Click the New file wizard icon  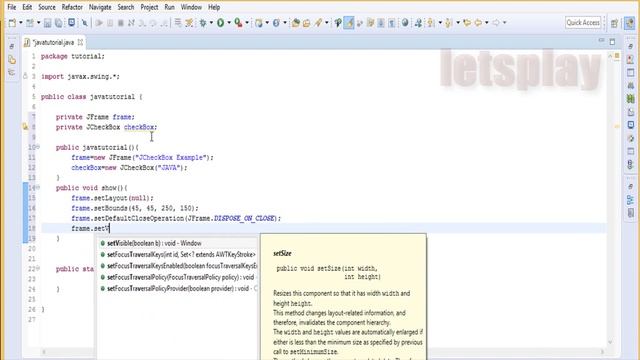(x=12, y=23)
